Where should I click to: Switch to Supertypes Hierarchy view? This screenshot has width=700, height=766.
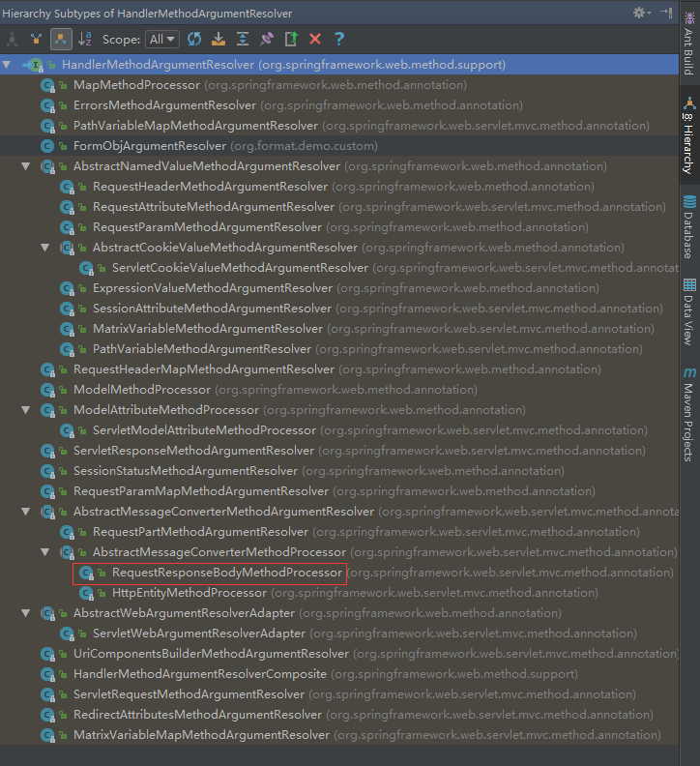tap(36, 39)
